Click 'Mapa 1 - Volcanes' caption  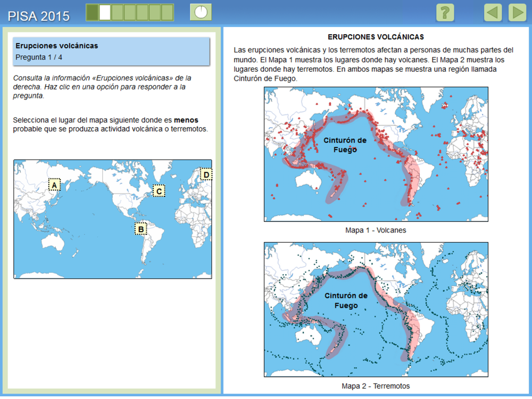click(376, 230)
